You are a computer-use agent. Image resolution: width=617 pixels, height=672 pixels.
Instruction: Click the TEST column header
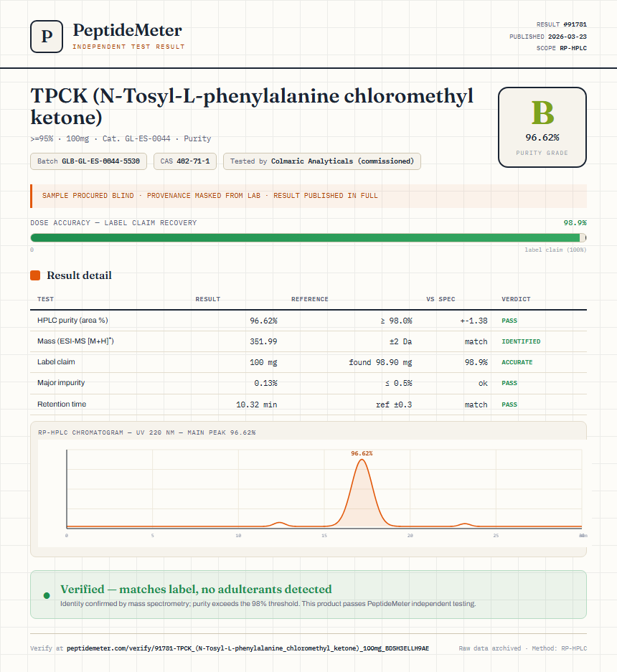pos(45,299)
